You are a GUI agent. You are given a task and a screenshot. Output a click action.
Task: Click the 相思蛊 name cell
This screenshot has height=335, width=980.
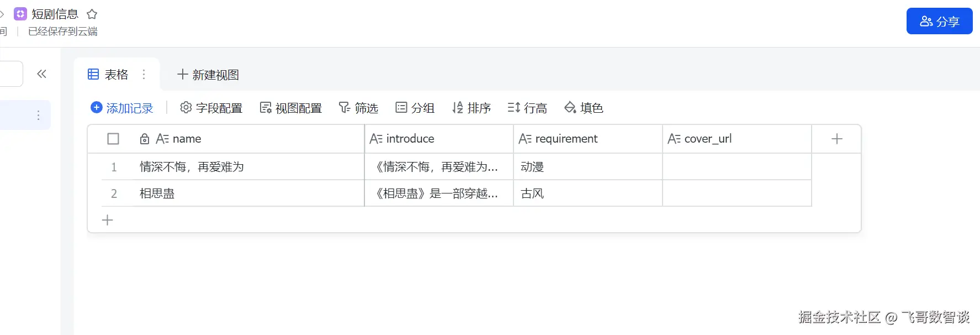coord(249,193)
